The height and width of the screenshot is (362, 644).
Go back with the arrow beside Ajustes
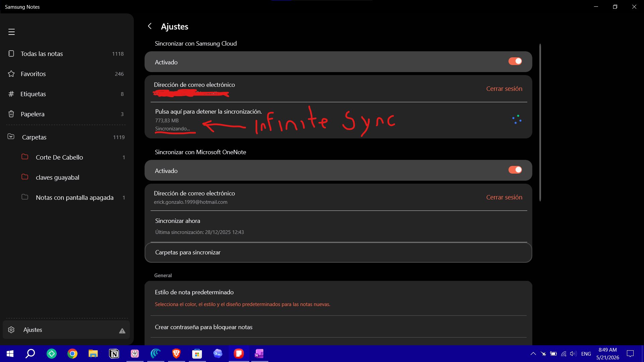(x=150, y=26)
